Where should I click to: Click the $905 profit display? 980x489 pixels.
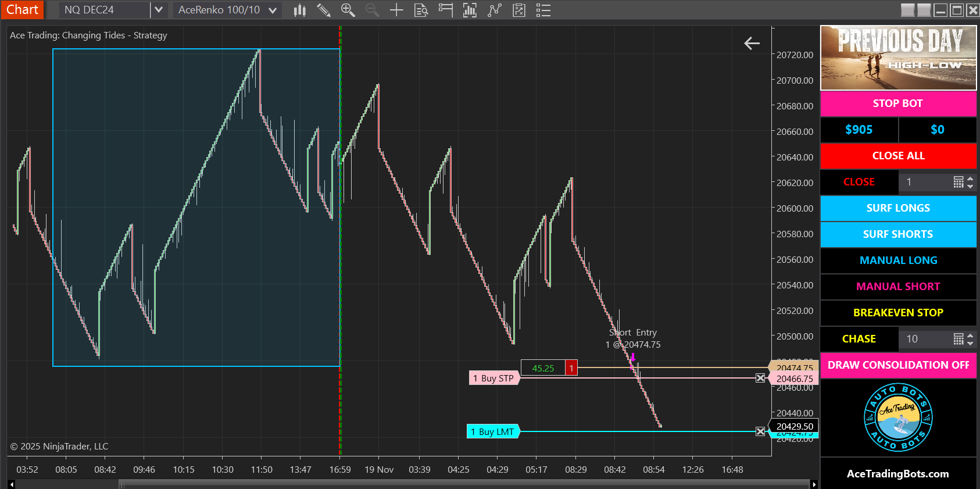[859, 130]
